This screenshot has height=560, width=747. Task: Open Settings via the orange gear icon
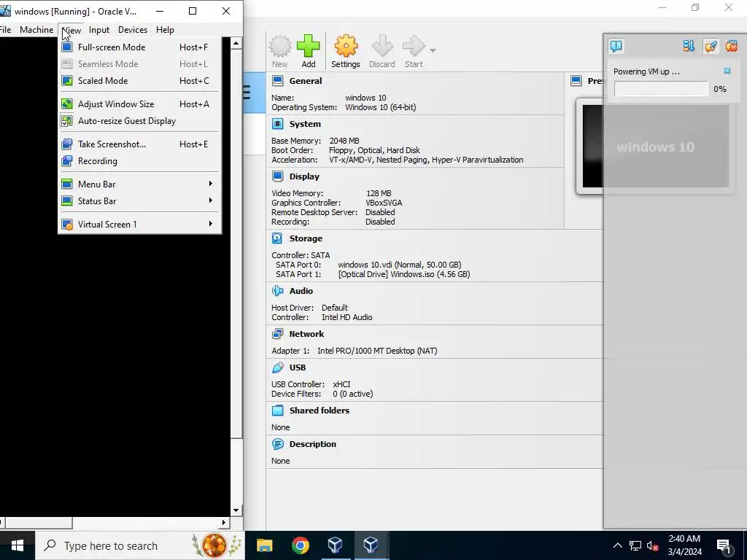(346, 46)
